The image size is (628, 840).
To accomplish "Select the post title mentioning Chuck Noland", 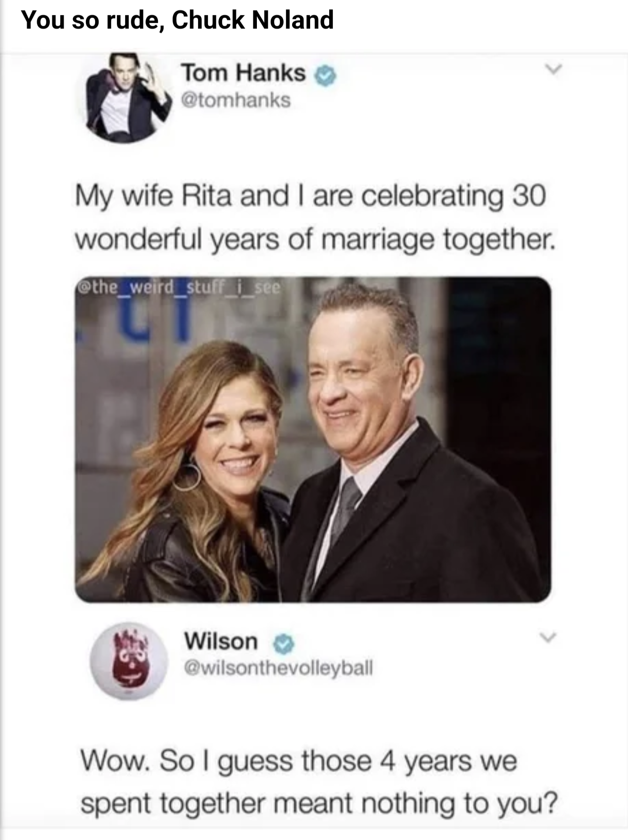I will click(x=177, y=20).
